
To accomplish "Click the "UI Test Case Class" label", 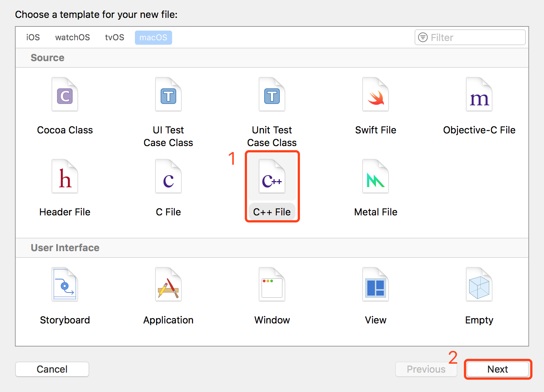I will click(168, 136).
